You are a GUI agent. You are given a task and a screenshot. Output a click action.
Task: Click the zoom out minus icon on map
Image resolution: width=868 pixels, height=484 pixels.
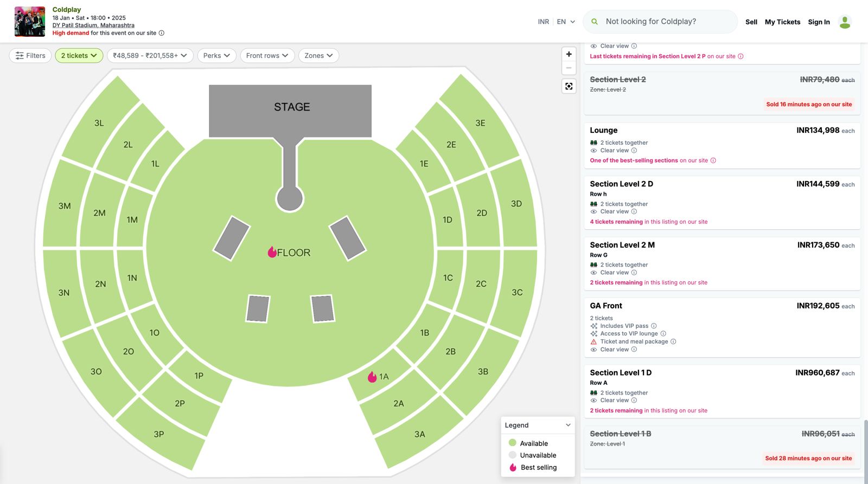[x=569, y=68]
